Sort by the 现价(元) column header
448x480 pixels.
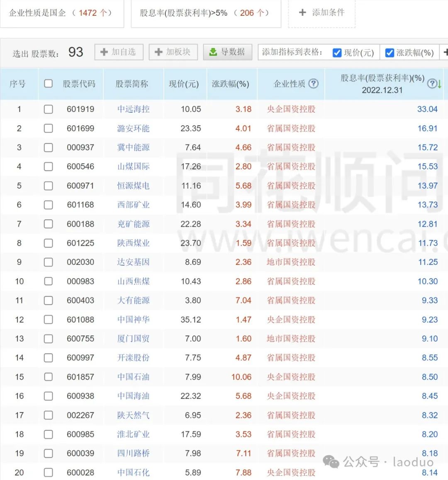pos(184,84)
